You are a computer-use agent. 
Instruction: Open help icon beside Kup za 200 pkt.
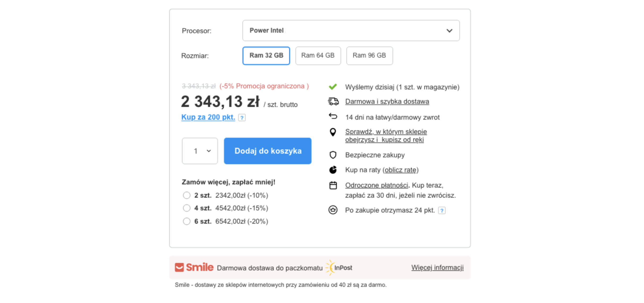coord(242,118)
